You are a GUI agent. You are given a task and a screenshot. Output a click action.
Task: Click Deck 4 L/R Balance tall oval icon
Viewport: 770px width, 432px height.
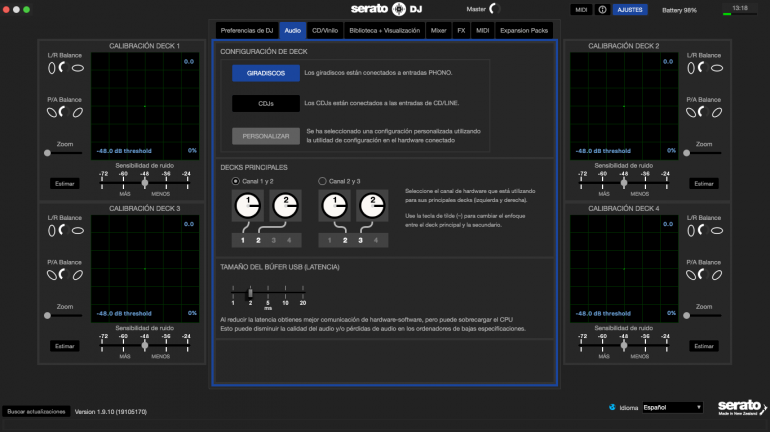(691, 231)
